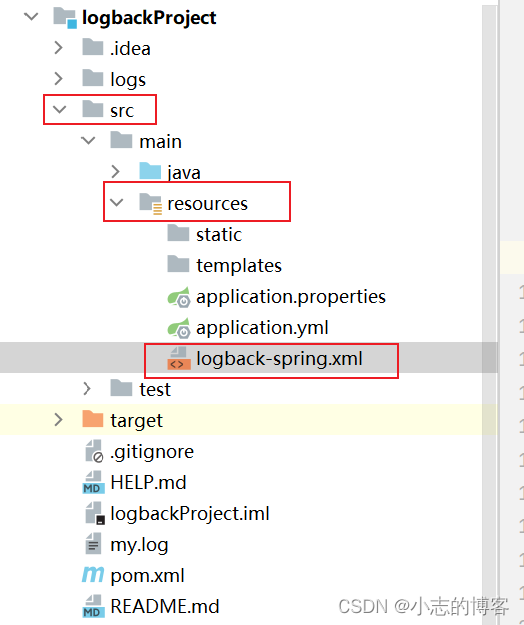524x625 pixels.
Task: Expand the target folder chevron
Action: coord(59,419)
